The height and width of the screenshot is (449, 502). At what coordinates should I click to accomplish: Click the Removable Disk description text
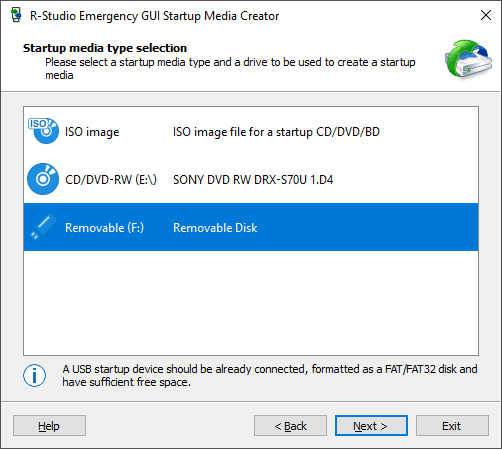point(215,228)
